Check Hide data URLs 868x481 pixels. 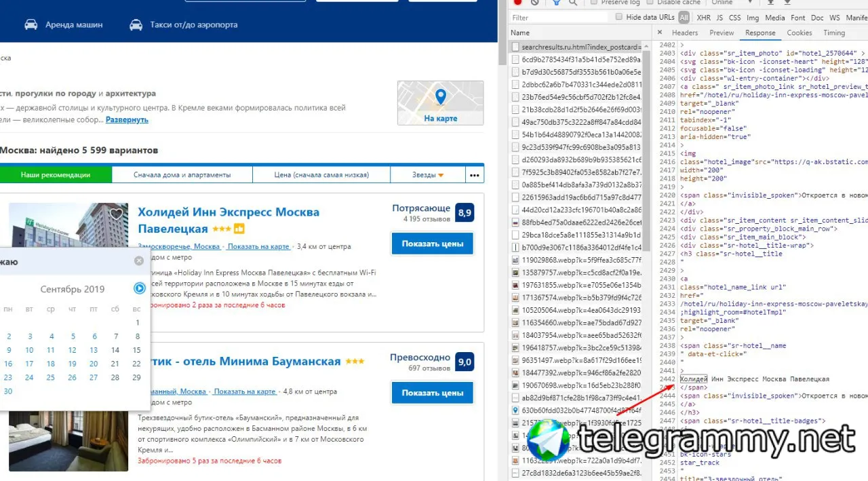coord(619,17)
